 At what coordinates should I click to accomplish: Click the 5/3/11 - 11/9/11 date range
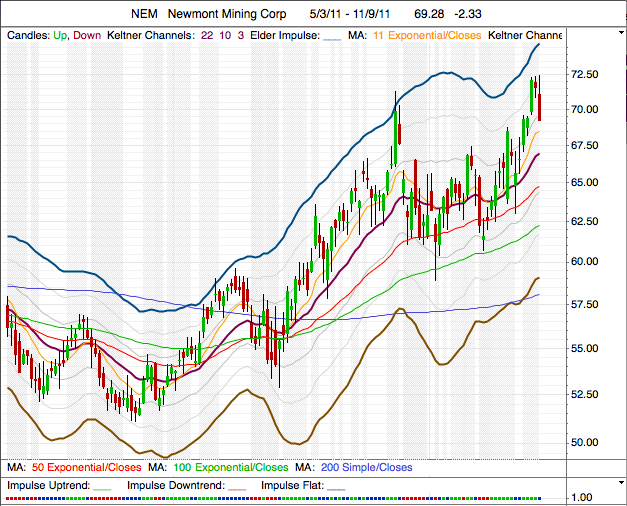pos(349,14)
